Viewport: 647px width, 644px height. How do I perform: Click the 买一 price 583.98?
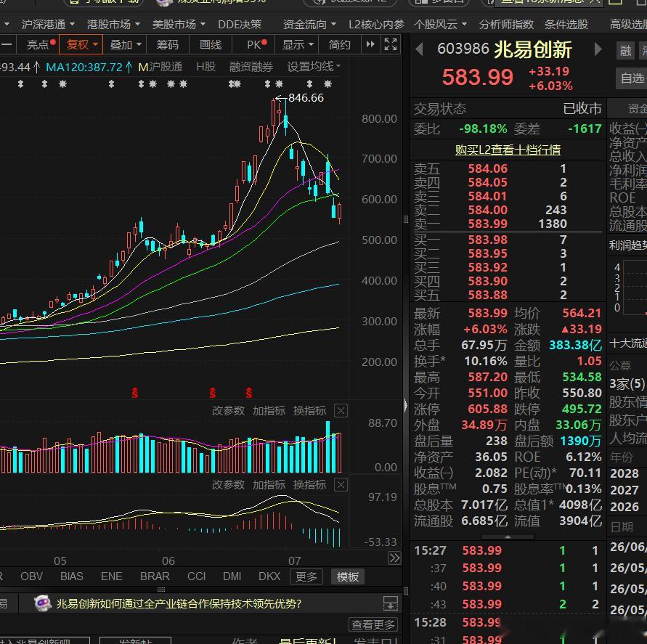487,240
